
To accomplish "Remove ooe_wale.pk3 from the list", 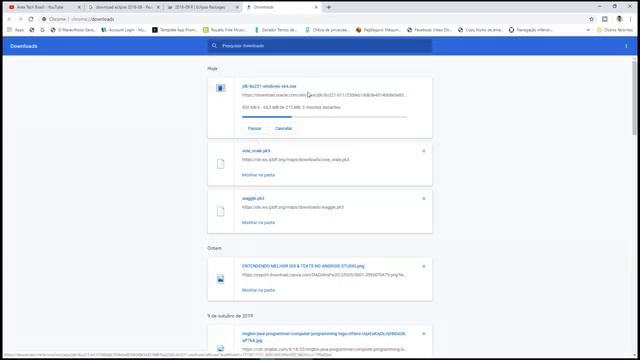I will tap(424, 151).
